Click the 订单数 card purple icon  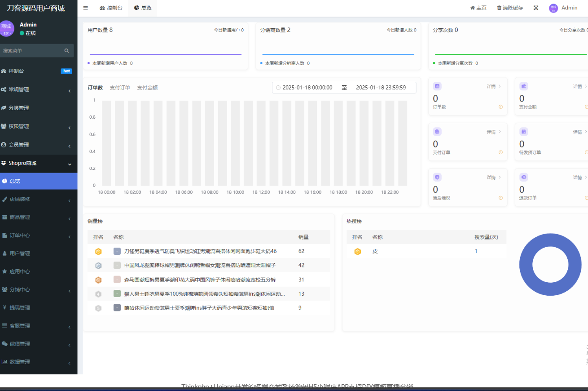[438, 86]
